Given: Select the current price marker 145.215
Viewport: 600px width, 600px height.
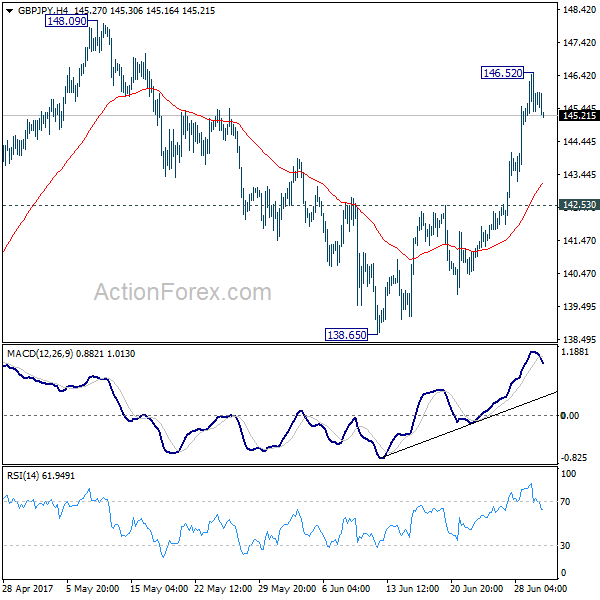Looking at the screenshot, I should coord(579,116).
